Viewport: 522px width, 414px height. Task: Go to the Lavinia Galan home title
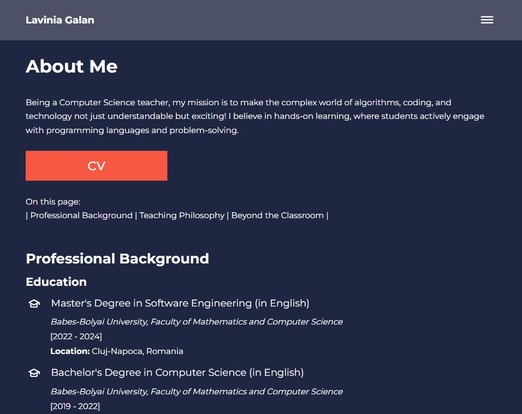pyautogui.click(x=60, y=20)
